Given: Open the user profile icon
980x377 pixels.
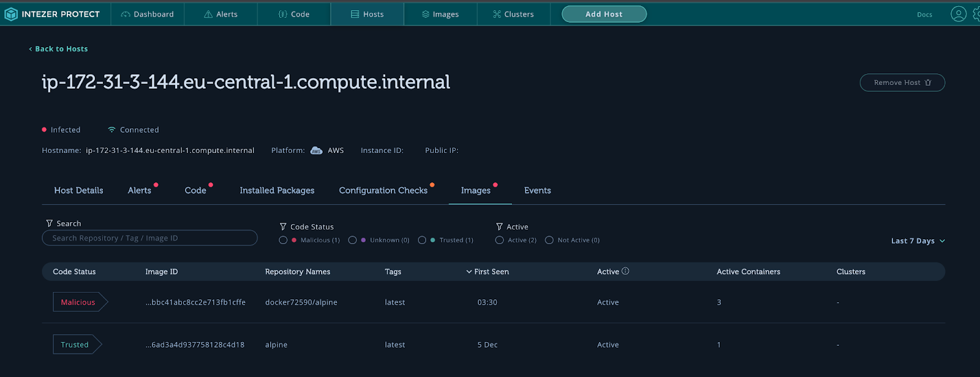Looking at the screenshot, I should coord(958,13).
